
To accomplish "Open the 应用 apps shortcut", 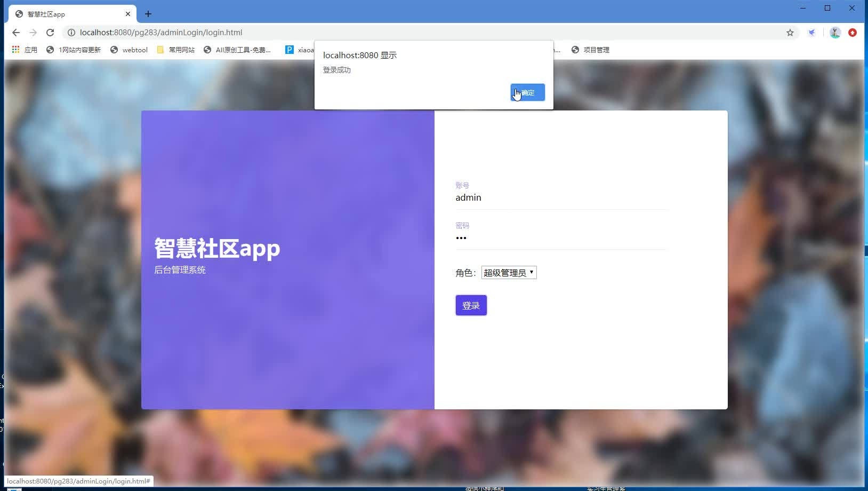I will (25, 50).
